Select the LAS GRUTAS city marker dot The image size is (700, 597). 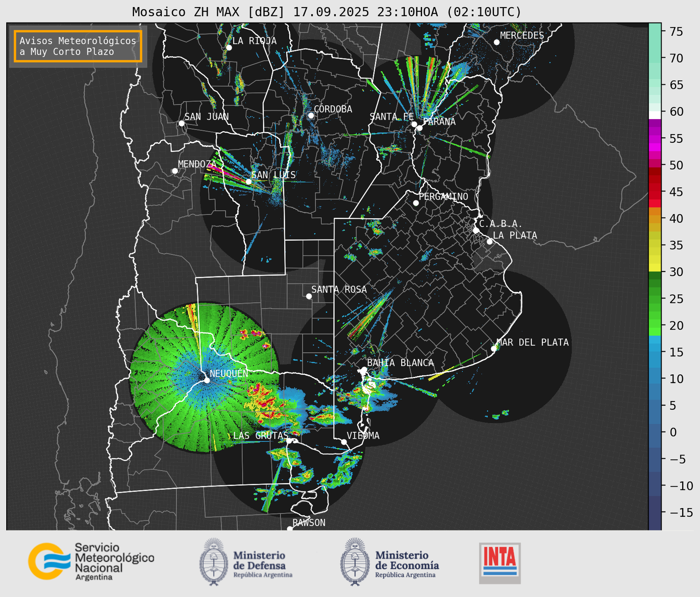tap(289, 441)
